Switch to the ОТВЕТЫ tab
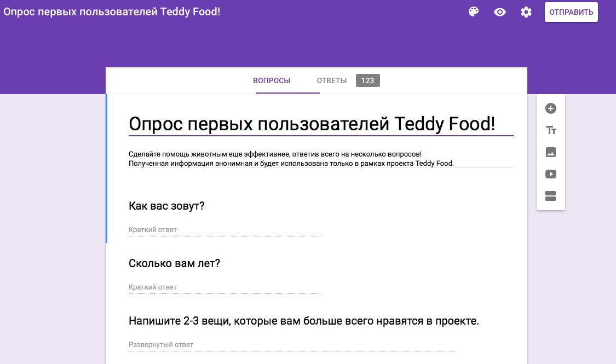Screen dimensions: 616x364 coord(332,80)
